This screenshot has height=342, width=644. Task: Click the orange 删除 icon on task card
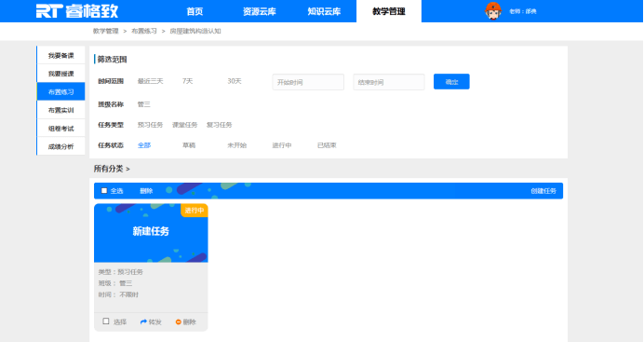tap(179, 321)
